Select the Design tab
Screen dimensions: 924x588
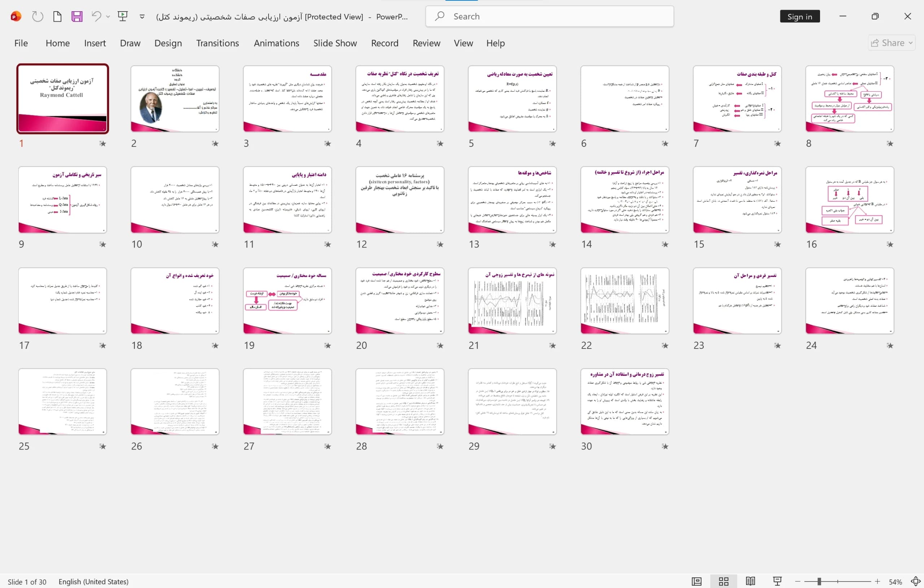[x=168, y=43]
